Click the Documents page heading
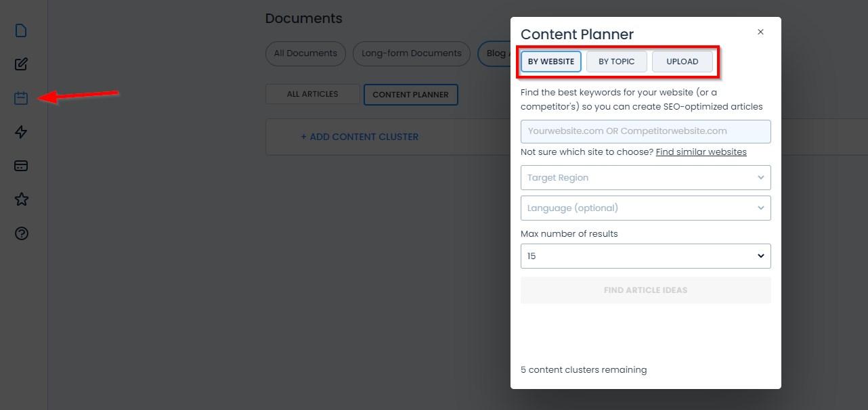This screenshot has width=868, height=410. pos(304,19)
